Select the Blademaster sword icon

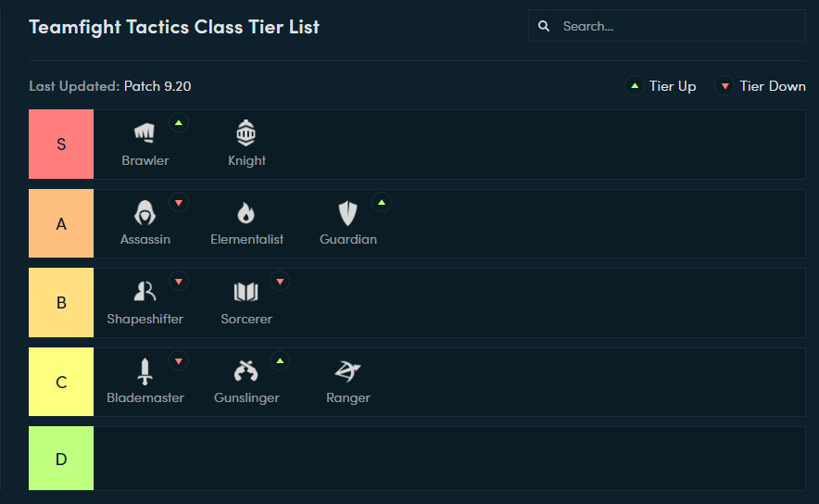pos(145,372)
